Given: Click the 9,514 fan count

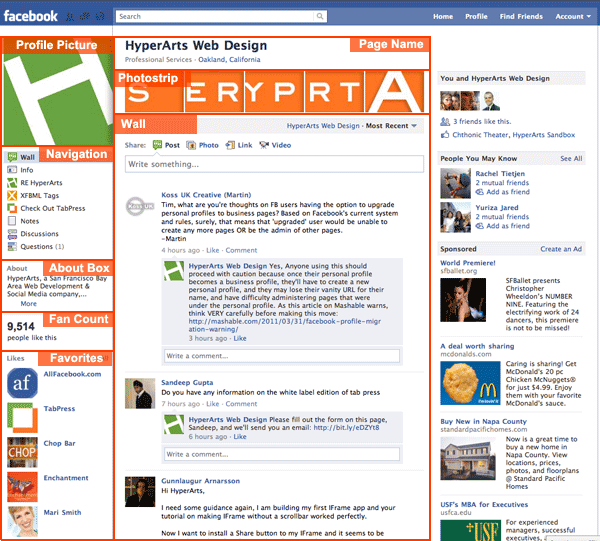Looking at the screenshot, I should coord(21,326).
